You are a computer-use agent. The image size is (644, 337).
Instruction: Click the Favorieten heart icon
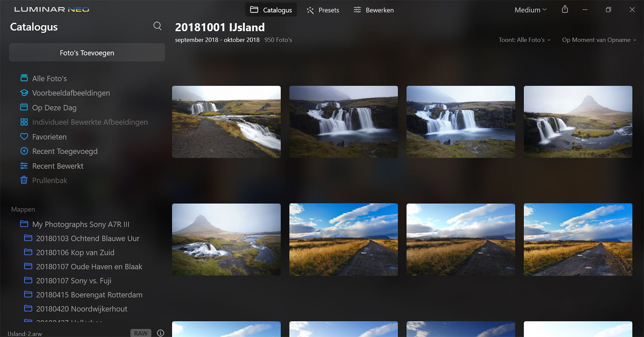tap(24, 137)
